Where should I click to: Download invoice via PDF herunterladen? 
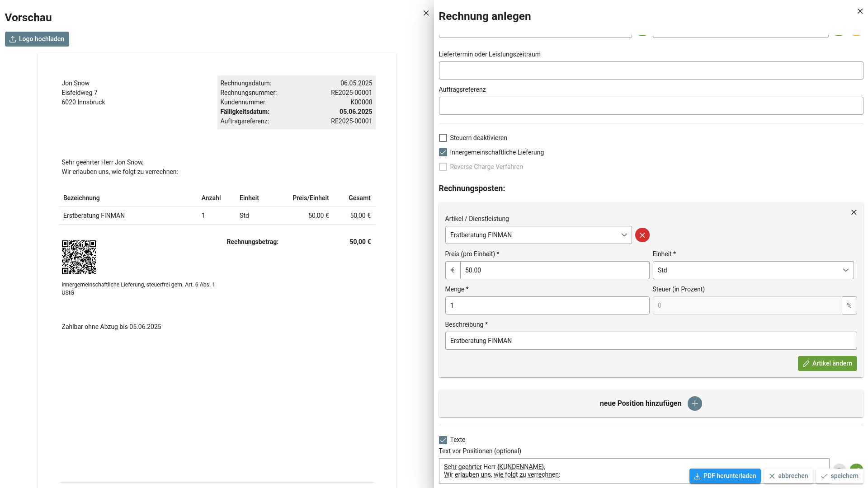tap(725, 476)
